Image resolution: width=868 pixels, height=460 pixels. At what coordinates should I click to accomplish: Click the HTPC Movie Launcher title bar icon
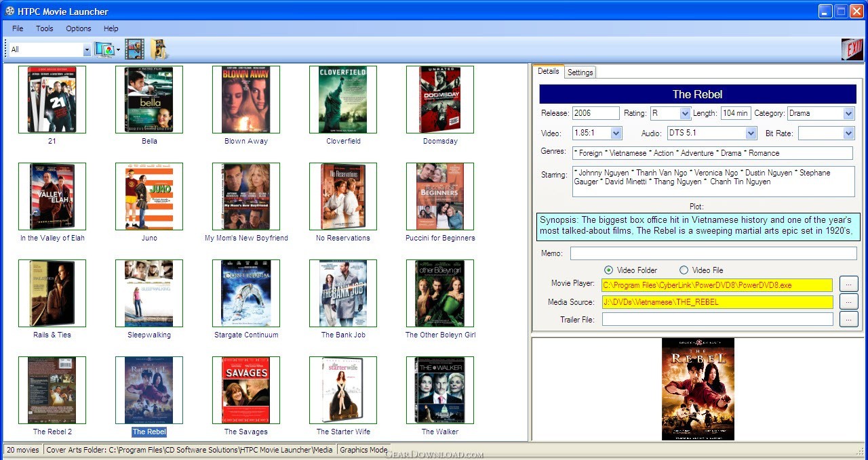click(x=9, y=11)
